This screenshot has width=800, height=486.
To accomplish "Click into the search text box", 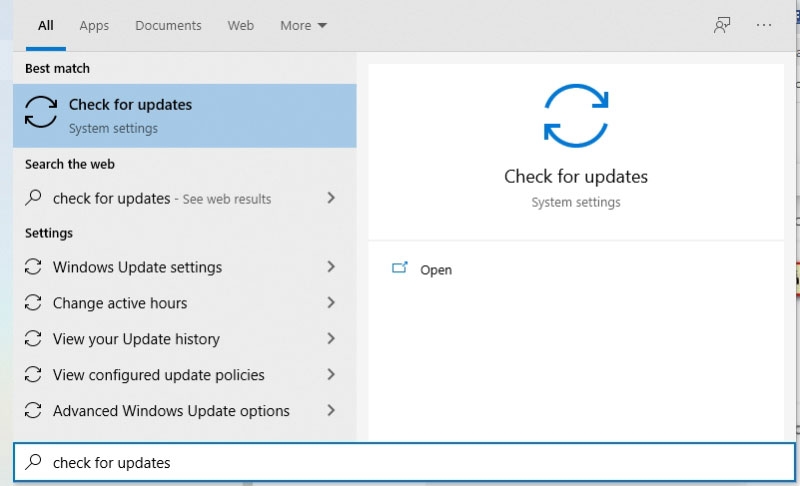I will click(x=404, y=463).
